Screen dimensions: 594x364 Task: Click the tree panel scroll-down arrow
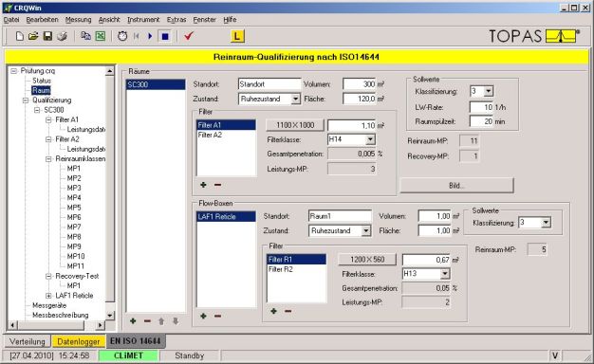click(109, 315)
